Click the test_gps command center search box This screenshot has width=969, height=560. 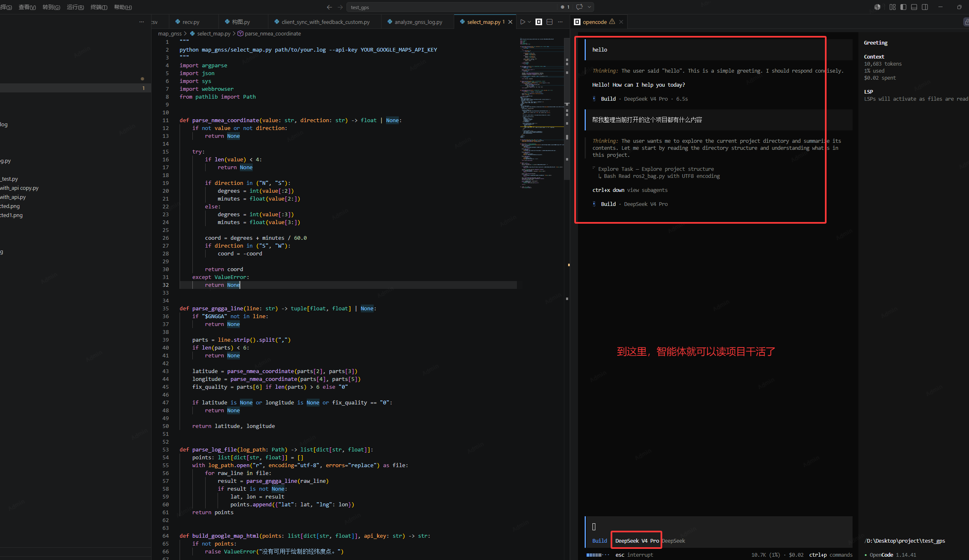coord(452,7)
